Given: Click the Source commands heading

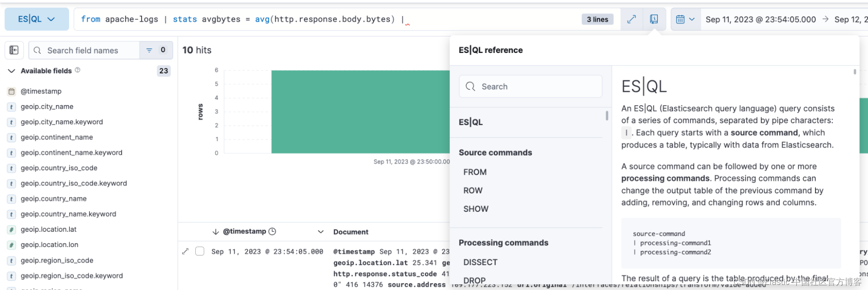Looking at the screenshot, I should [x=495, y=153].
